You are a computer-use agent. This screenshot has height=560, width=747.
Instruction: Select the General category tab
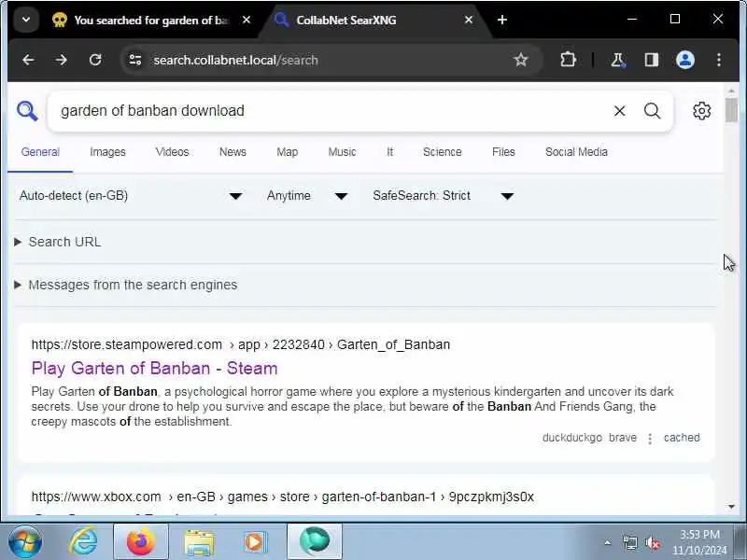(x=40, y=152)
